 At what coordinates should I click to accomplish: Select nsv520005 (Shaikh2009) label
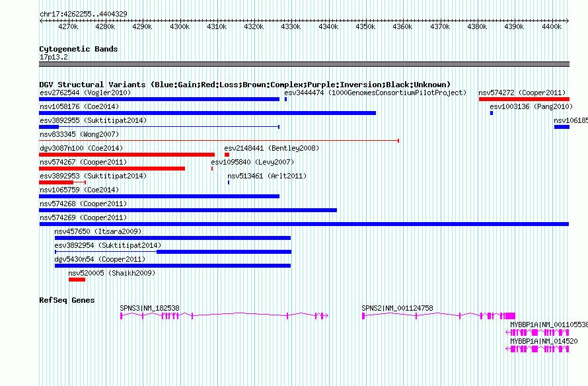(x=112, y=273)
